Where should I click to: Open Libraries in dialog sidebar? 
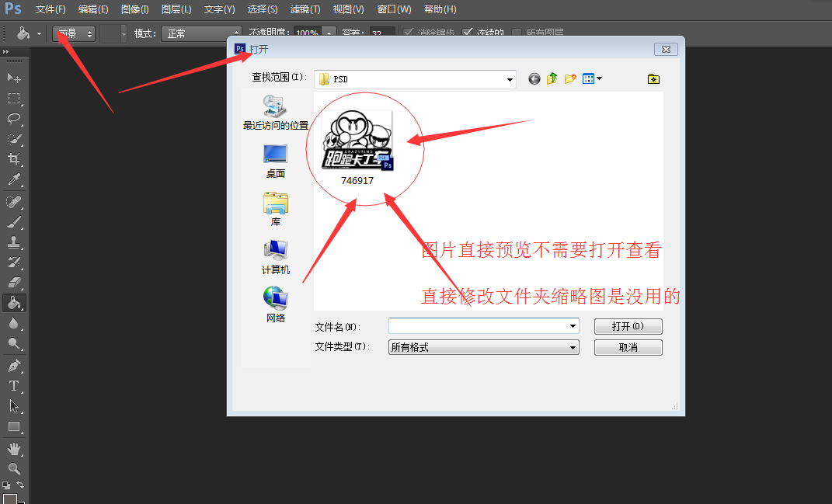275,210
